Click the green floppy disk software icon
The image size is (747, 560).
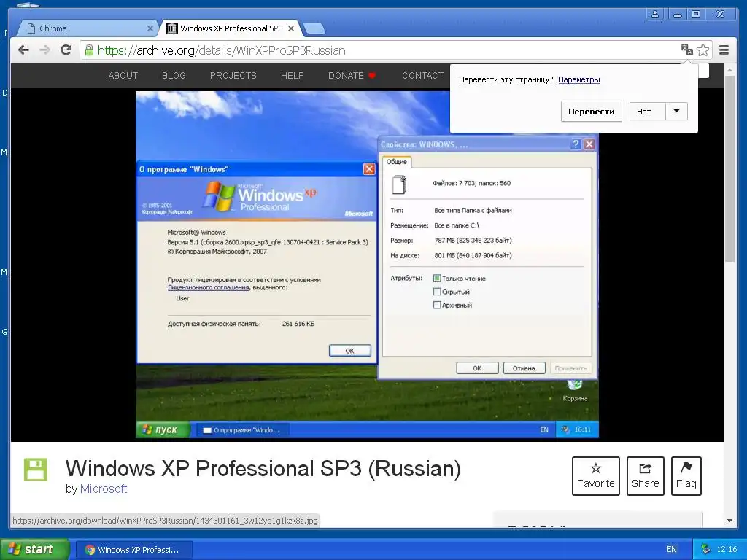pos(36,470)
